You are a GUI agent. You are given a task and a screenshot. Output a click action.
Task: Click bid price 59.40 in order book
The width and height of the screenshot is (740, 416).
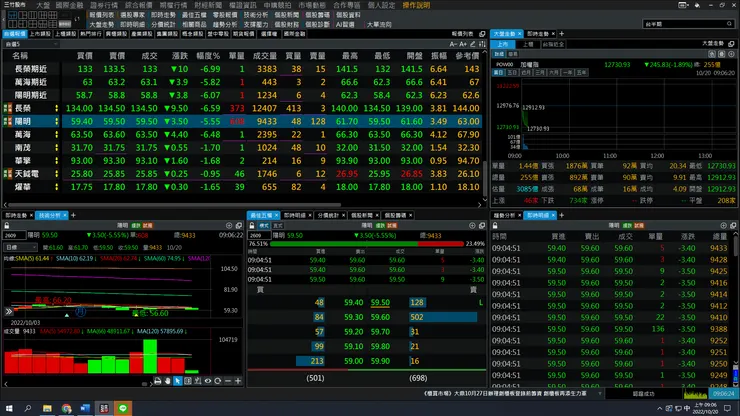coord(353,302)
